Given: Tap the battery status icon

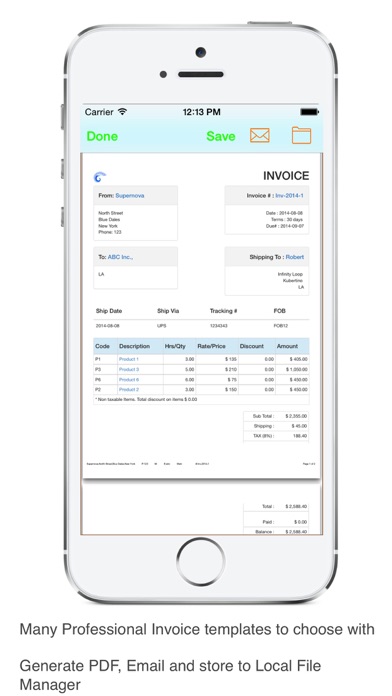Looking at the screenshot, I should click(309, 112).
